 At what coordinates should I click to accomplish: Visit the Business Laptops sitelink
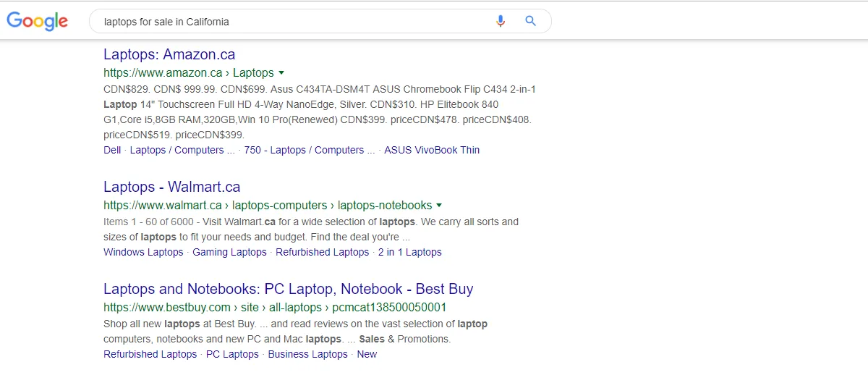307,354
